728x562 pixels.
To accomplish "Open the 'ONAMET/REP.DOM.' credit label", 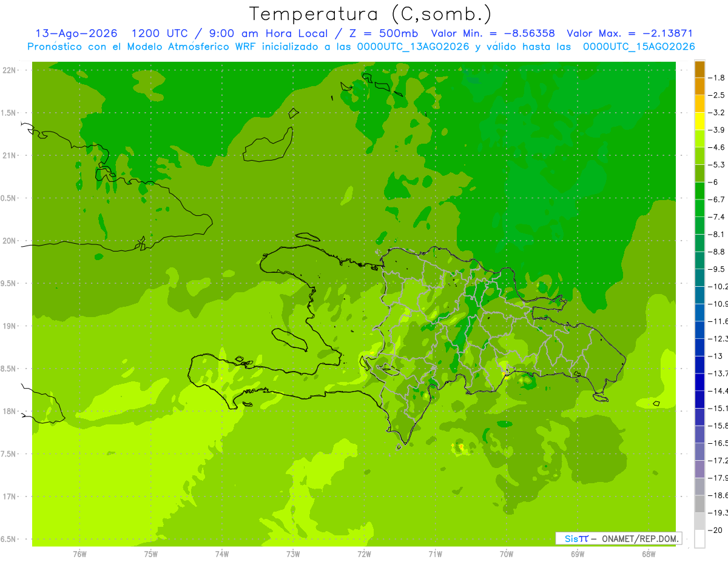I will tap(639, 538).
